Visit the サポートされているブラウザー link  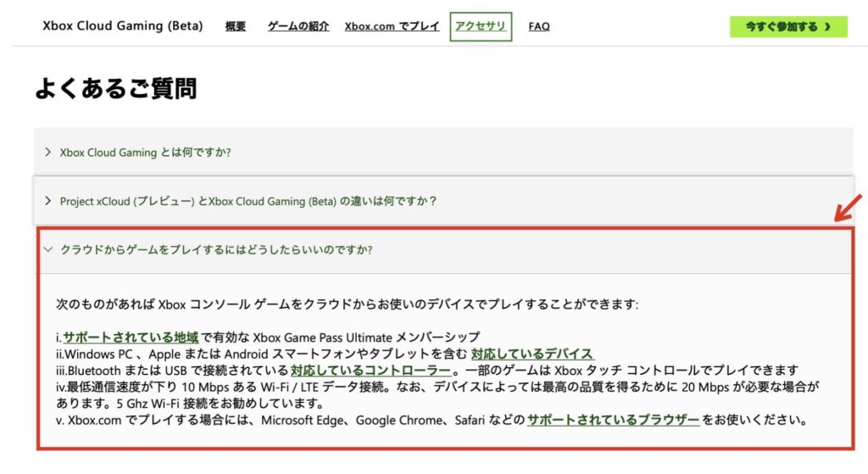[613, 420]
